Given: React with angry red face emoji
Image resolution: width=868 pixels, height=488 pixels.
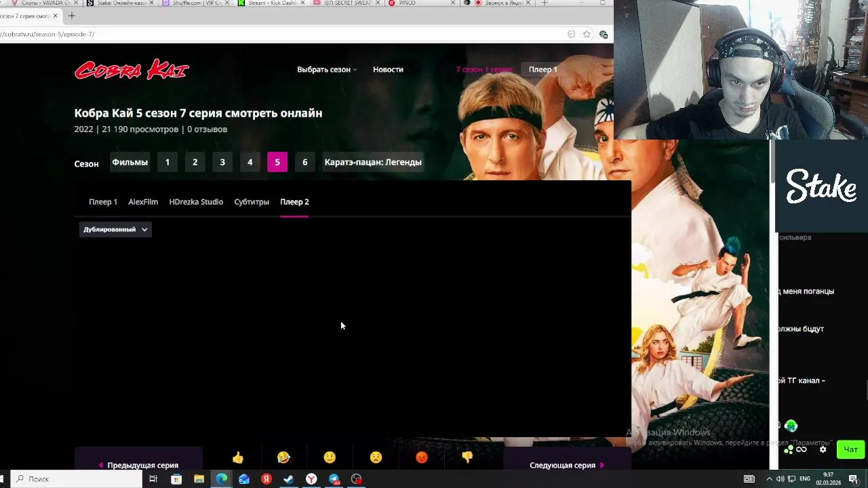Looking at the screenshot, I should point(422,457).
